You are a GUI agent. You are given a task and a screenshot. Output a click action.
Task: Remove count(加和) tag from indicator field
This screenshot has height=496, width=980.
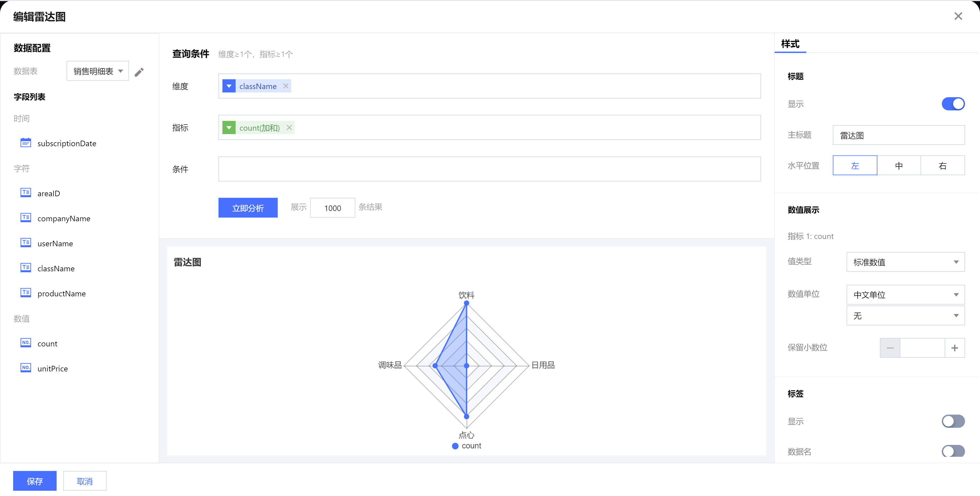pyautogui.click(x=289, y=127)
